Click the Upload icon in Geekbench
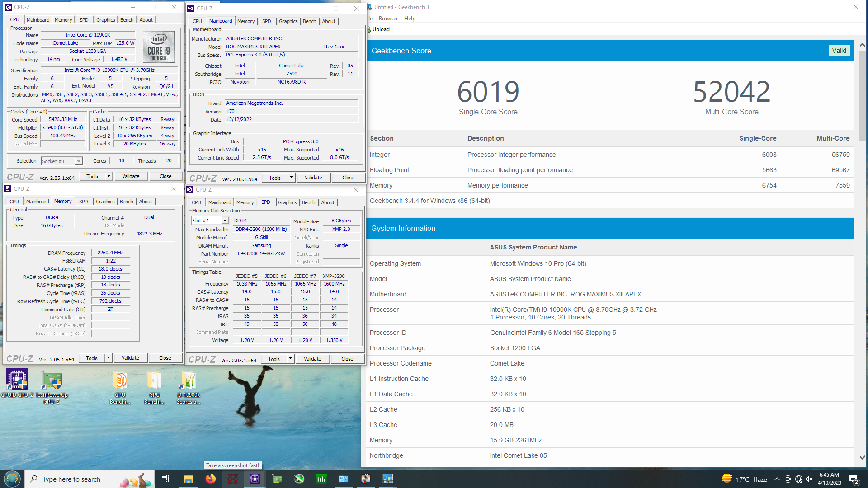Viewport: 868px width, 488px height. pos(369,29)
